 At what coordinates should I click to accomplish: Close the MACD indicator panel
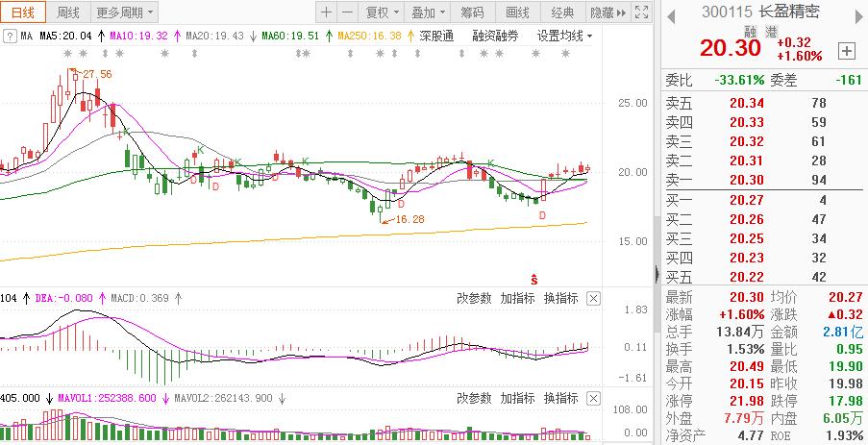593,300
